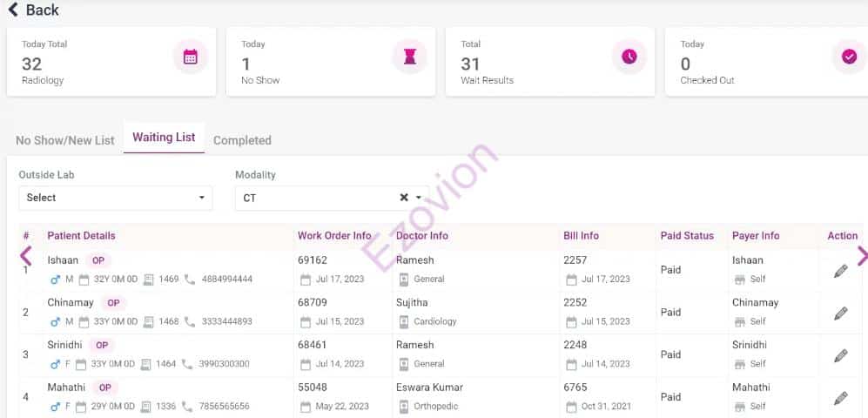Click the Back arrow icon
868x418 pixels.
[x=13, y=10]
